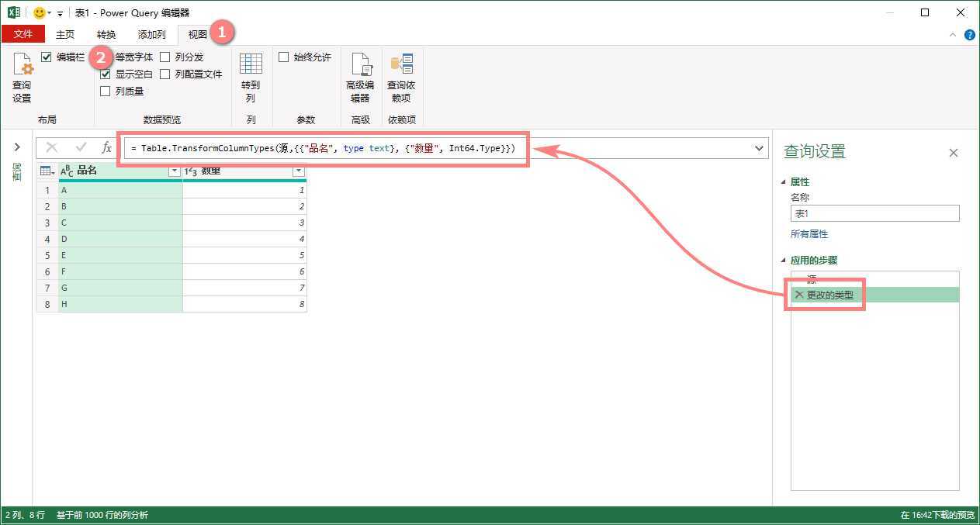The height and width of the screenshot is (525, 980).
Task: Click the smiley feedback icon in title bar
Action: [39, 12]
